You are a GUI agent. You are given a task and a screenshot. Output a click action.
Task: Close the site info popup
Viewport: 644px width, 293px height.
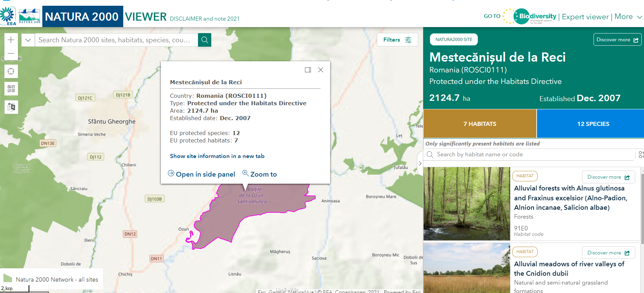[x=321, y=70]
